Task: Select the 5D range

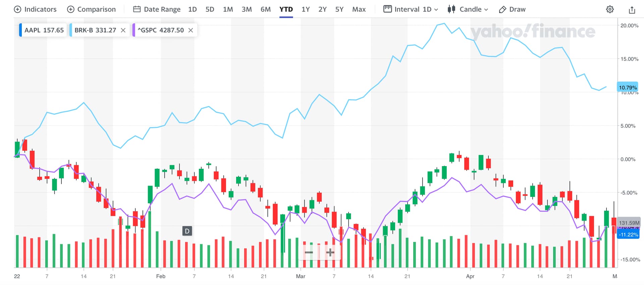Action: click(210, 9)
